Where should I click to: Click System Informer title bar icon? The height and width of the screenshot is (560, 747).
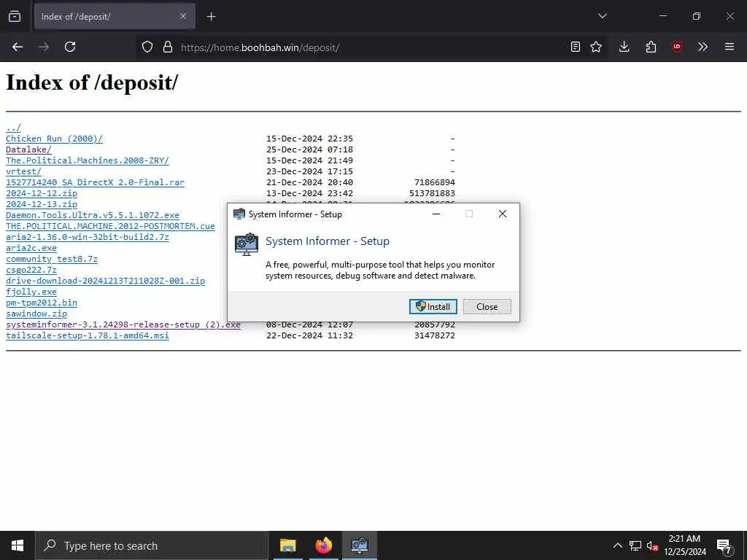click(x=239, y=214)
